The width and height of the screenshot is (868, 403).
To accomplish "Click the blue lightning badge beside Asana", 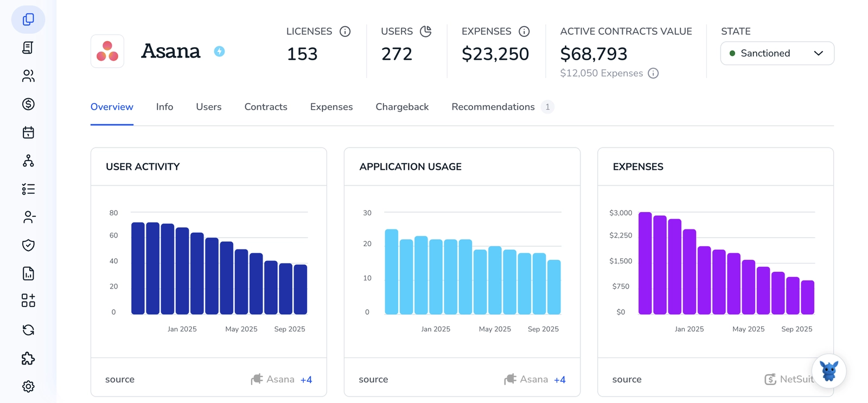I will coord(219,51).
